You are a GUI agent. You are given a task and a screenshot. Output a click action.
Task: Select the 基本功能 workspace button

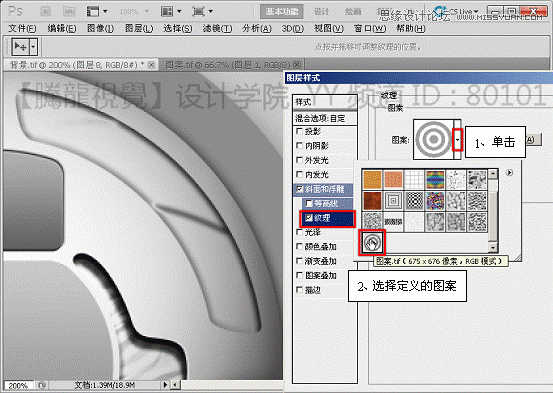(282, 11)
